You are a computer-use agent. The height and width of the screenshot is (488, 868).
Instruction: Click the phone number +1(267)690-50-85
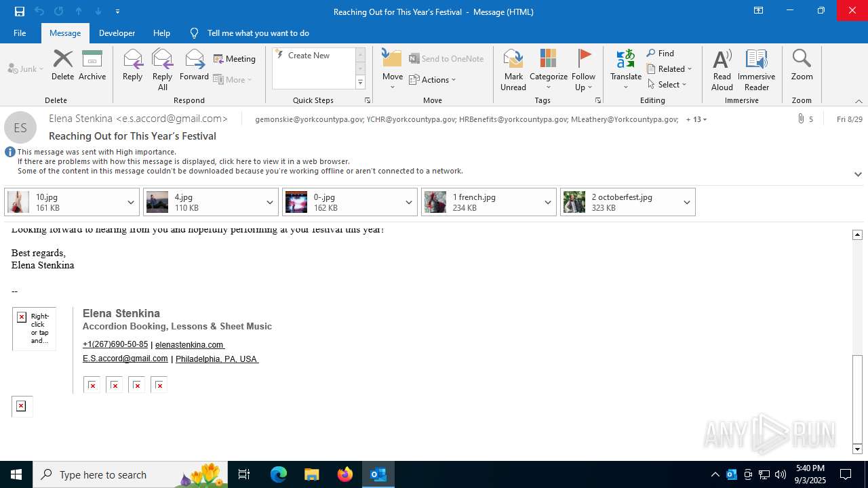click(x=115, y=344)
